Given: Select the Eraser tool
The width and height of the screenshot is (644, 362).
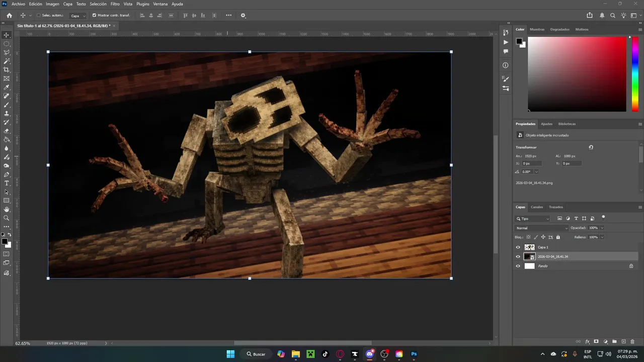Looking at the screenshot, I should click(x=7, y=131).
